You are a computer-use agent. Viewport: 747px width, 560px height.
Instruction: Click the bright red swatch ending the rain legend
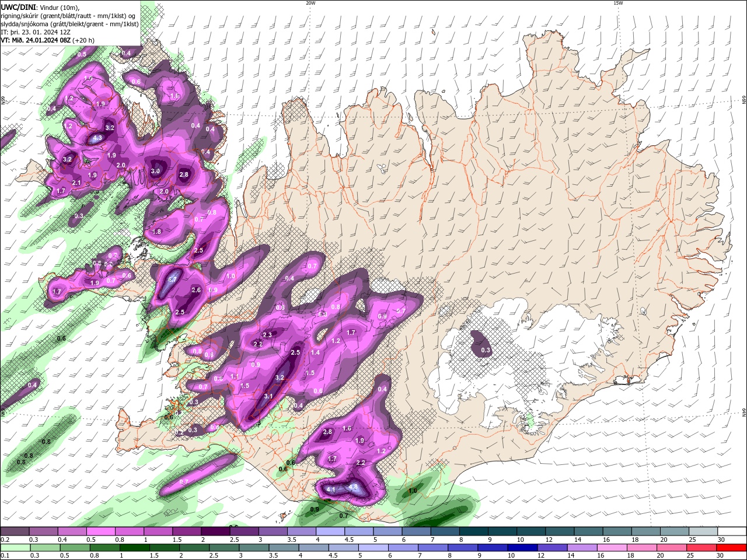tap(732, 548)
